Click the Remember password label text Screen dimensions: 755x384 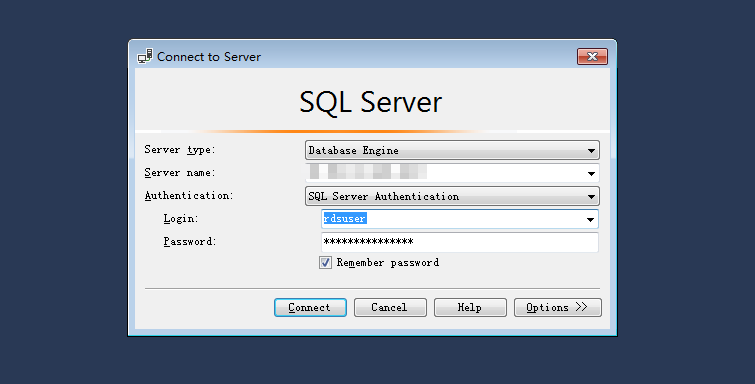tap(388, 263)
